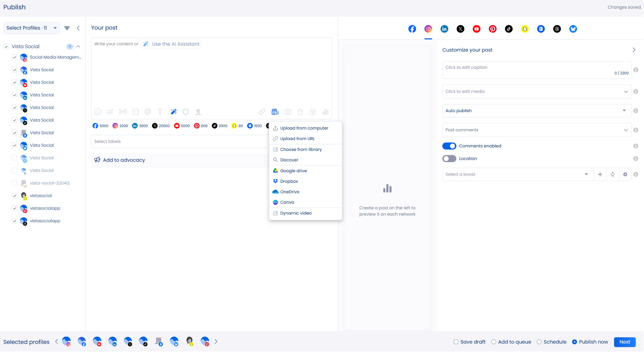Click Use the AI Assistant button

171,44
